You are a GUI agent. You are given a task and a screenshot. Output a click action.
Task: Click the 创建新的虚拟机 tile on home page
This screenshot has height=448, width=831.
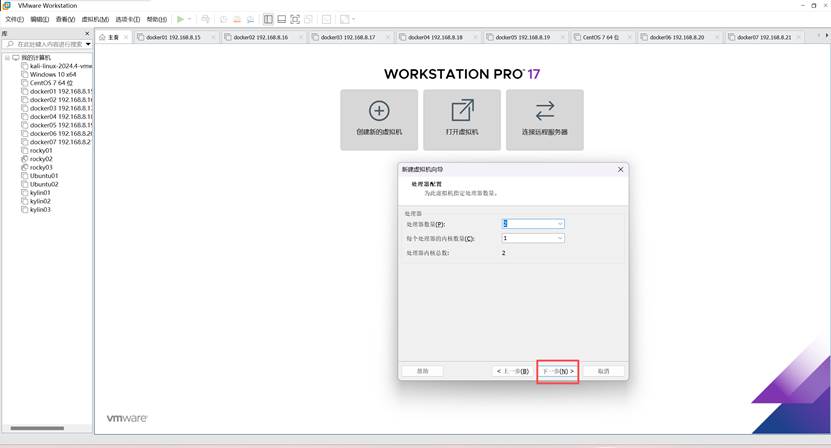pyautogui.click(x=379, y=120)
